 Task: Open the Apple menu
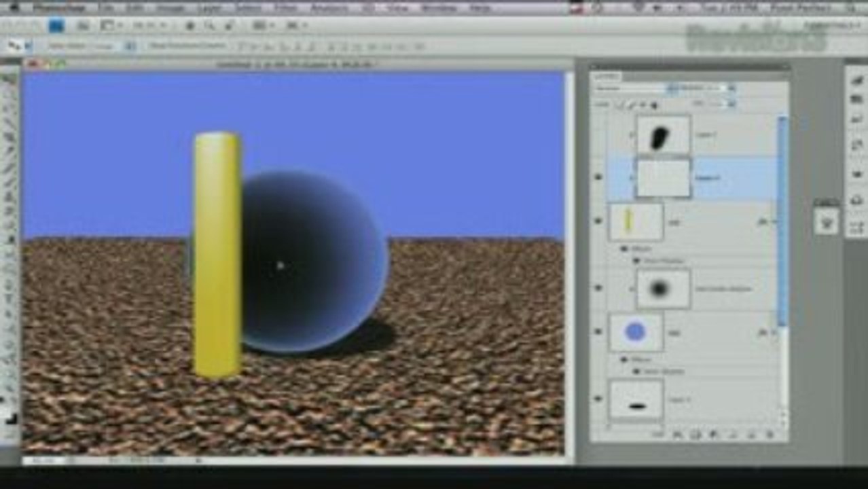click(x=15, y=7)
